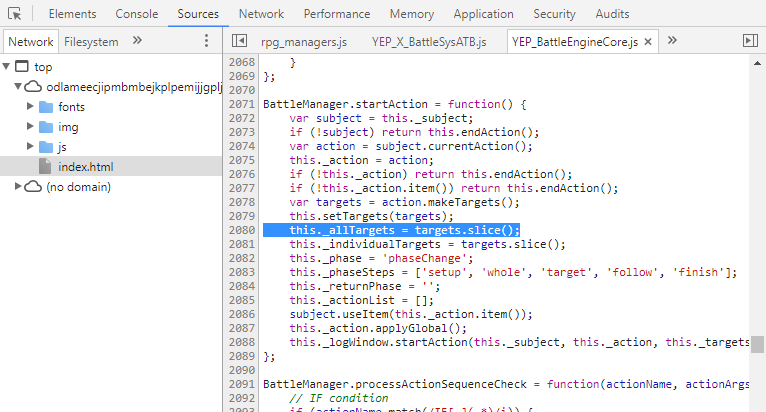Select the (no domain) tree item
The height and width of the screenshot is (412, 766).
coord(79,187)
